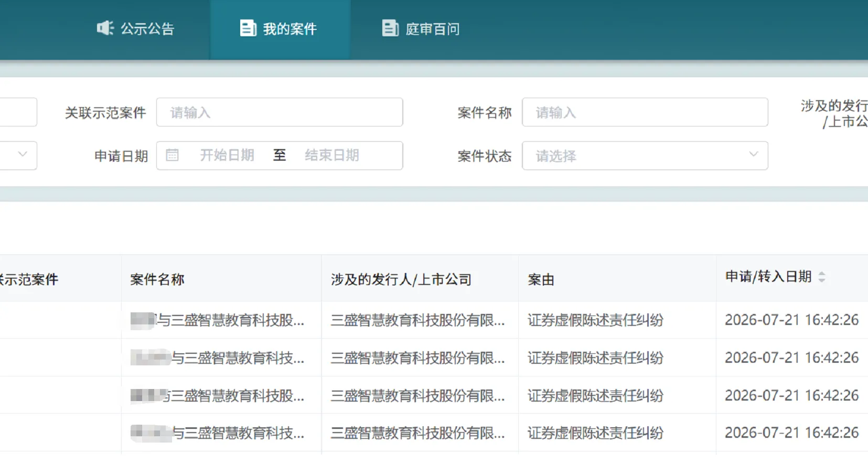Open the fourth row's case name 与三盛智慧教育科技...
Screen dimensions: 868x473
[x=218, y=433]
